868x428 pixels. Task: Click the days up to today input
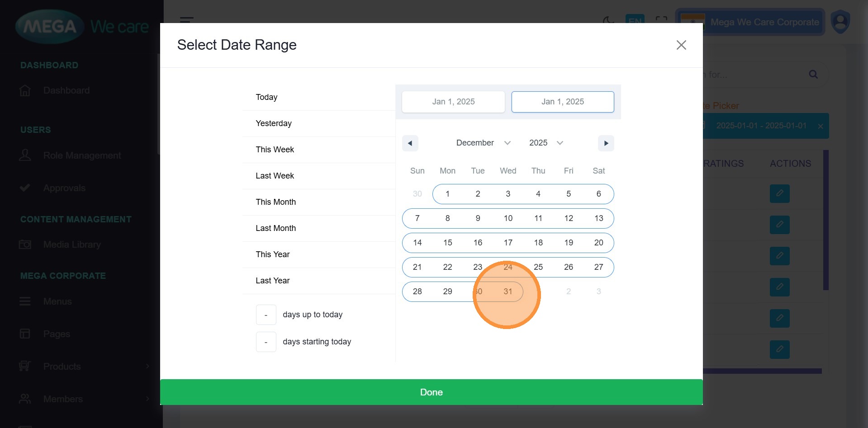[266, 315]
